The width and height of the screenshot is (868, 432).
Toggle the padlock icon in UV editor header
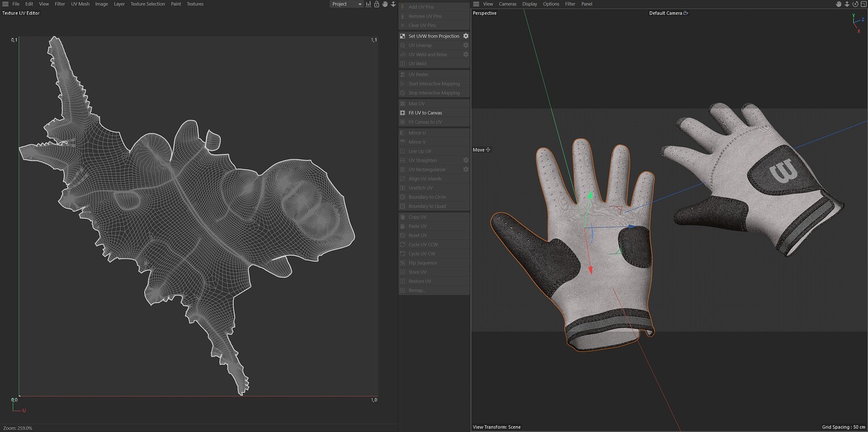tap(377, 4)
